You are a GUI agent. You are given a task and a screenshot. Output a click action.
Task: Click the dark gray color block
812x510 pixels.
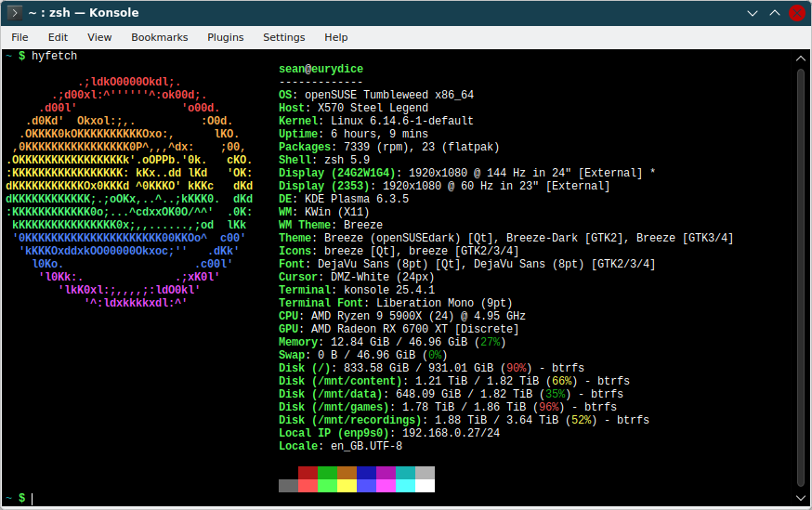click(x=288, y=486)
